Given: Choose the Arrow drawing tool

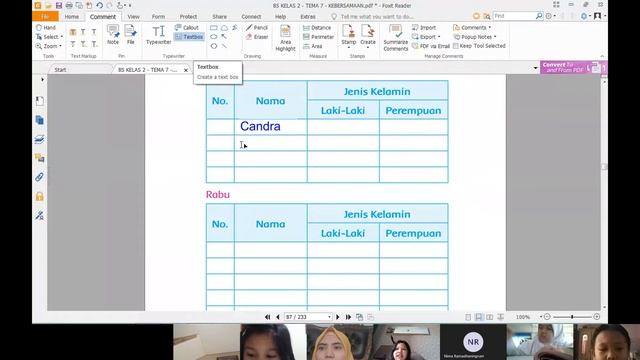Looking at the screenshot, I should pos(224,37).
